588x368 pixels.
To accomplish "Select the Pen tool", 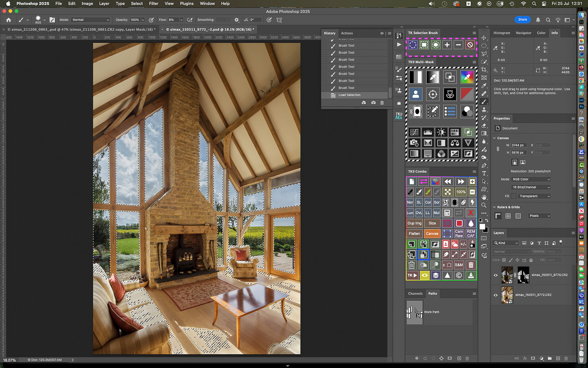I will (484, 166).
